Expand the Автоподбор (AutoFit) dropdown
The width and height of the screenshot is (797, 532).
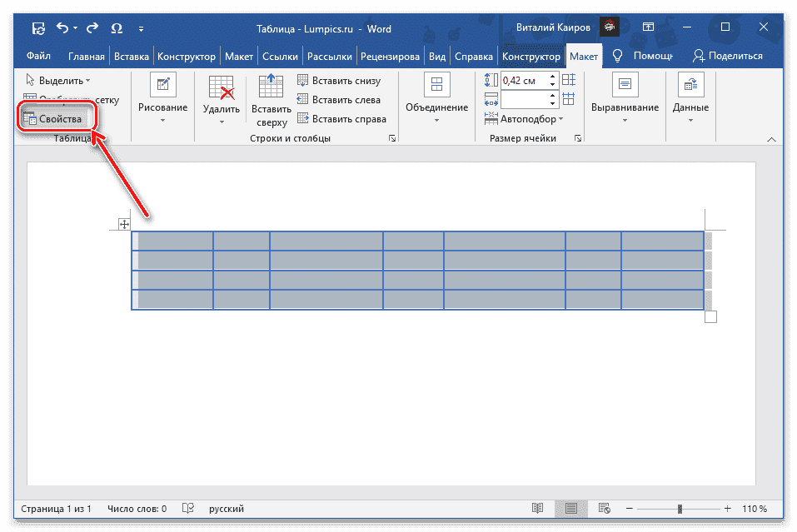click(531, 119)
